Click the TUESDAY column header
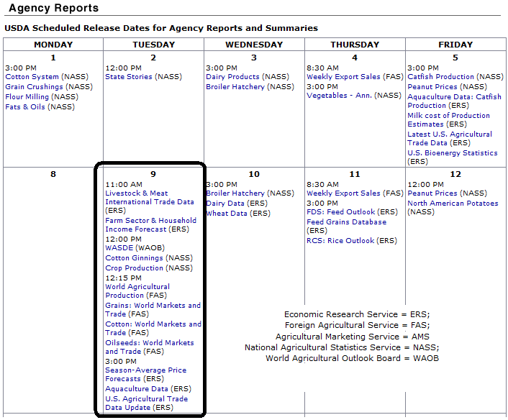The image size is (508, 420). [153, 45]
